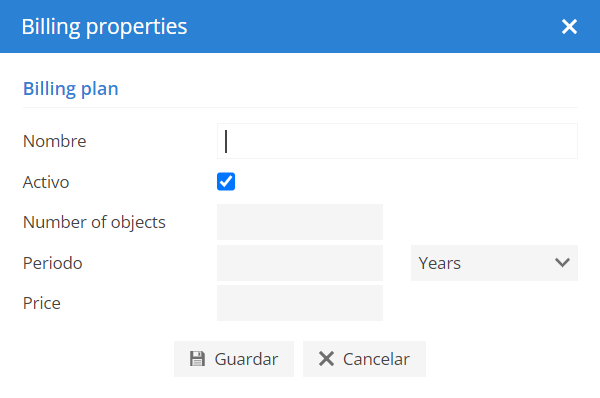Click the Billing plan section heading

point(71,89)
